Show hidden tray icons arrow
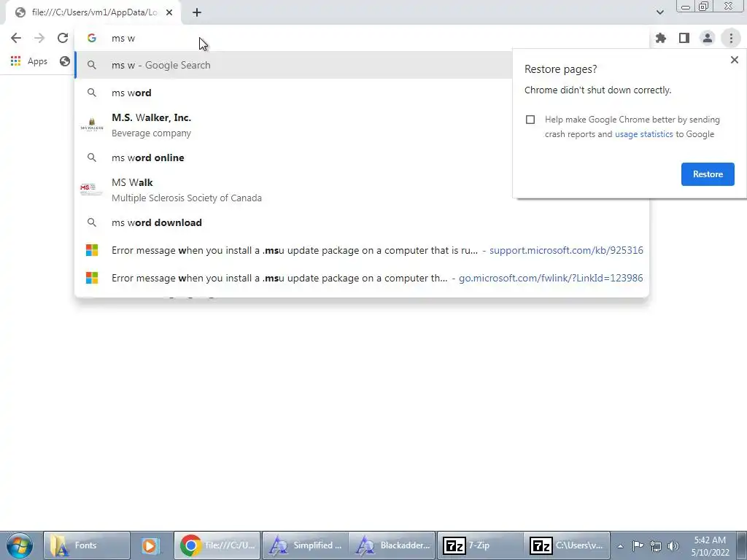747x560 pixels. tap(620, 546)
